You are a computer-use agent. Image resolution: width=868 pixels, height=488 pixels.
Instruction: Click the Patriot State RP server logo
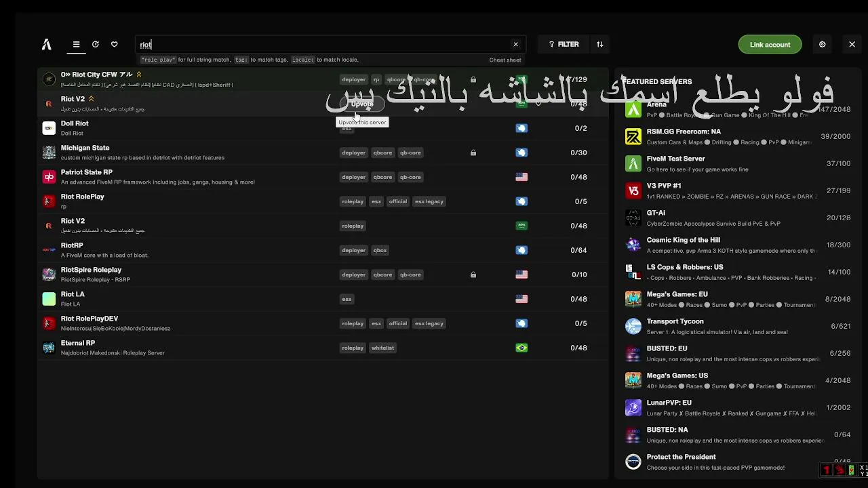pos(49,177)
